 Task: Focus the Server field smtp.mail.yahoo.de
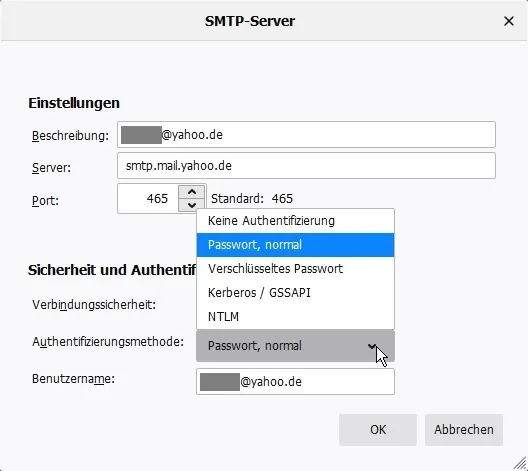pos(306,166)
